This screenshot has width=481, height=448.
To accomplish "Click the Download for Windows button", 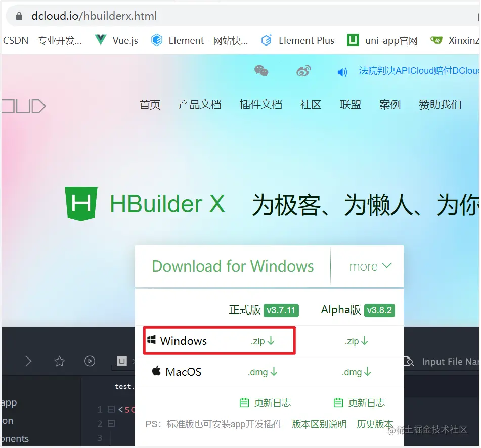I will pyautogui.click(x=233, y=266).
